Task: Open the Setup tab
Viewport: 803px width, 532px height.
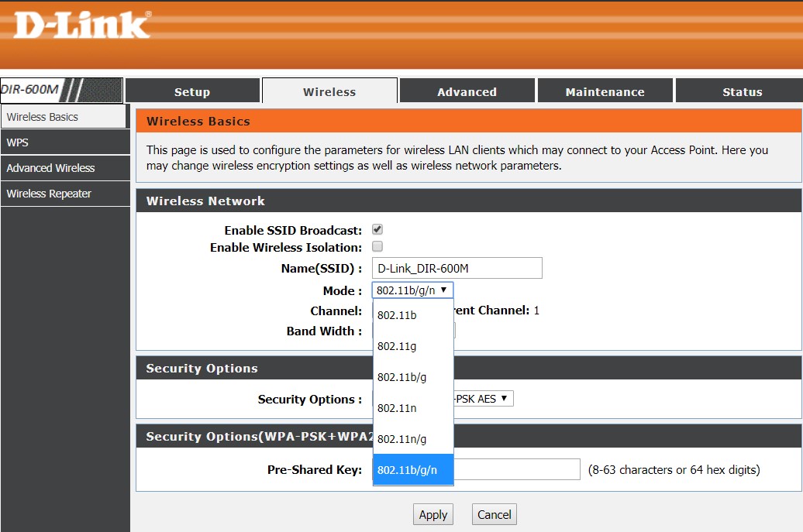Action: point(192,91)
